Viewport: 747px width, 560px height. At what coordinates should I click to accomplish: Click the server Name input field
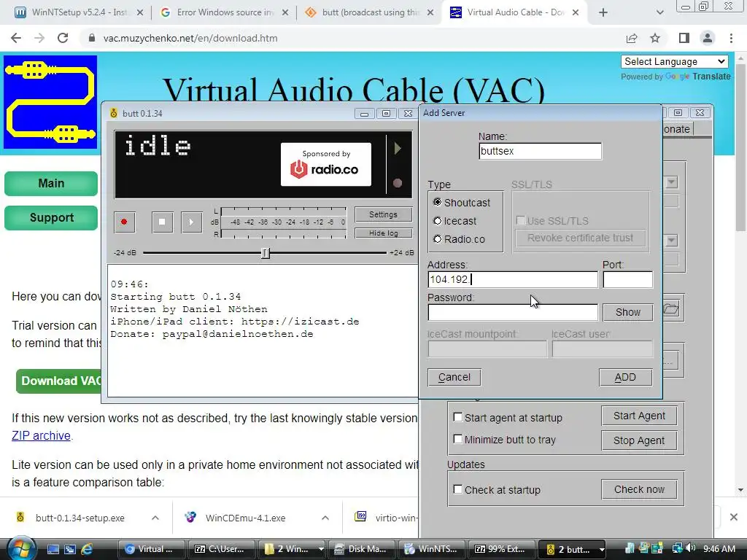point(540,151)
